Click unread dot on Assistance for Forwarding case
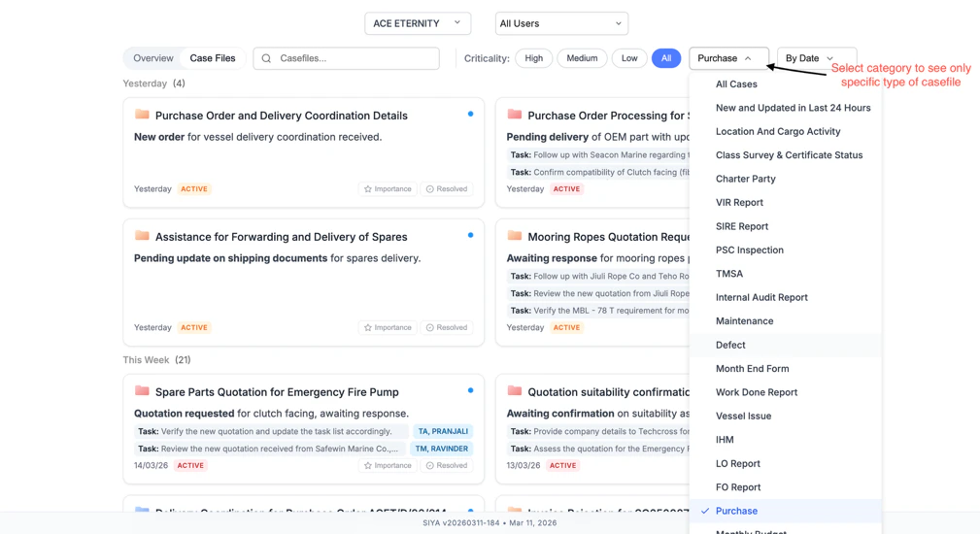Screen dimensions: 980x534 [x=471, y=235]
